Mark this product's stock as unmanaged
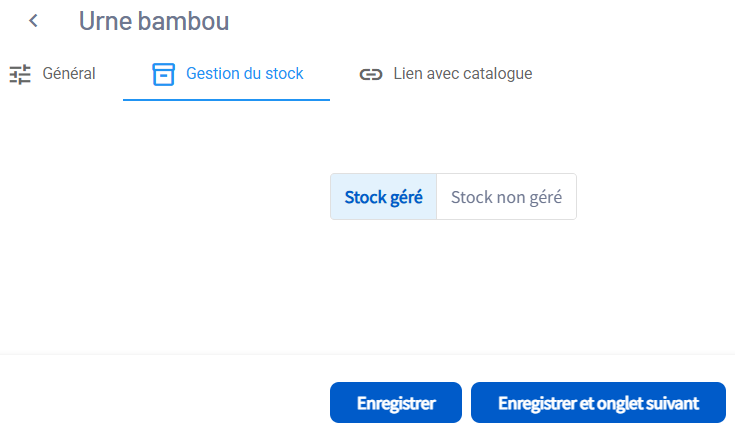735x437 pixels. [506, 197]
